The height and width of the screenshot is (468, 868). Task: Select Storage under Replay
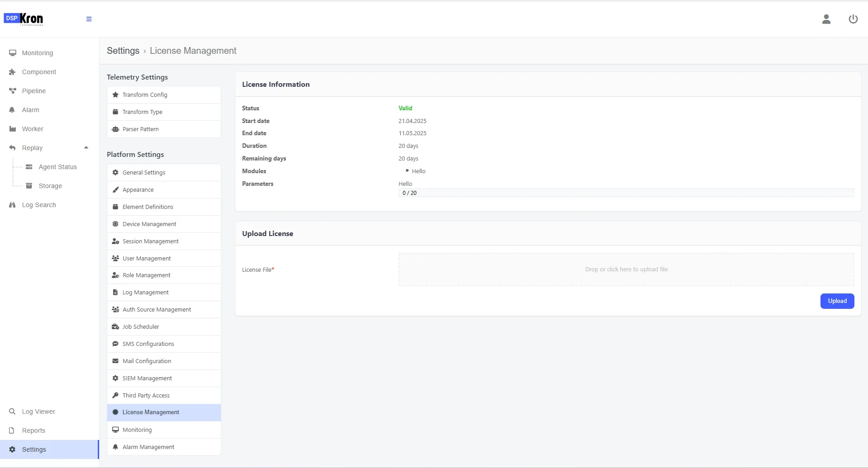point(50,186)
